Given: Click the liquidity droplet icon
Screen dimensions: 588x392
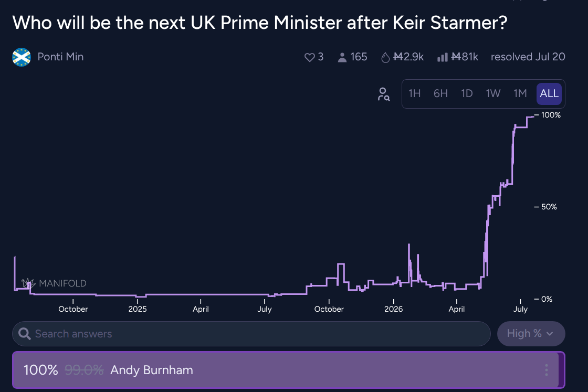Looking at the screenshot, I should pyautogui.click(x=385, y=57).
